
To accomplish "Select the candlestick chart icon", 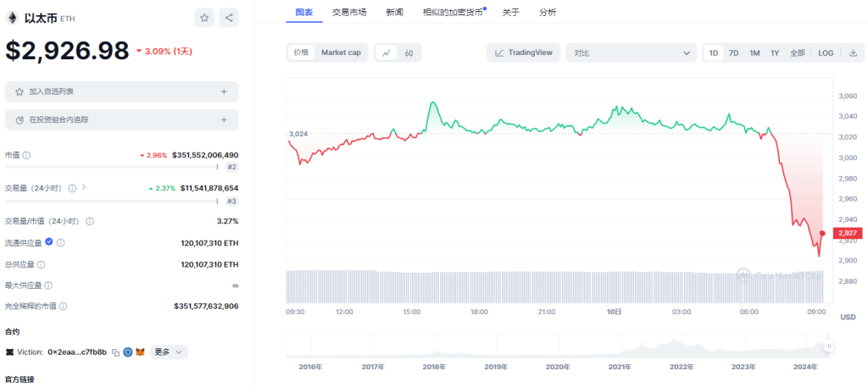I will tap(409, 53).
